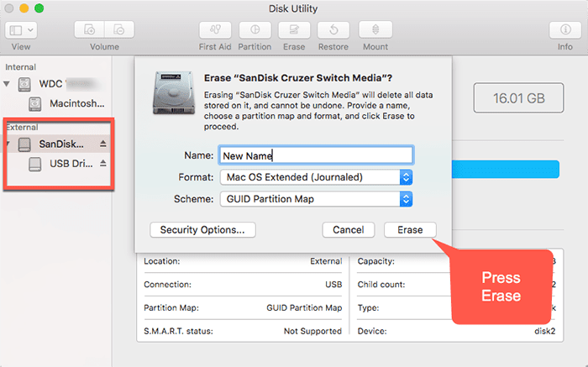Click the add volume icon

tap(92, 30)
